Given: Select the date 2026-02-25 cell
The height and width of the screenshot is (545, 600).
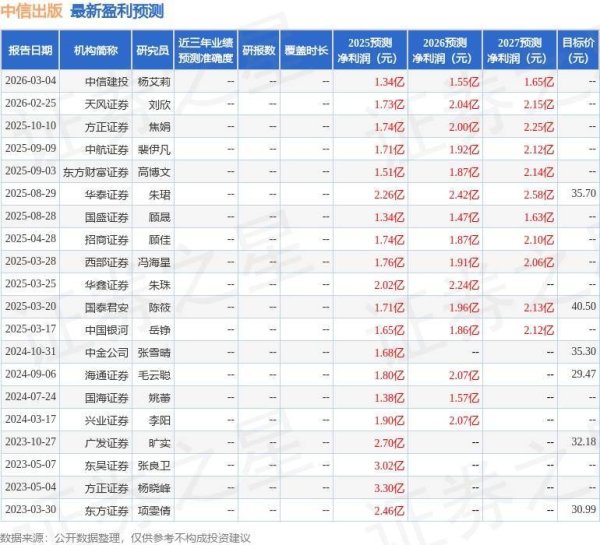Looking at the screenshot, I should tap(31, 103).
